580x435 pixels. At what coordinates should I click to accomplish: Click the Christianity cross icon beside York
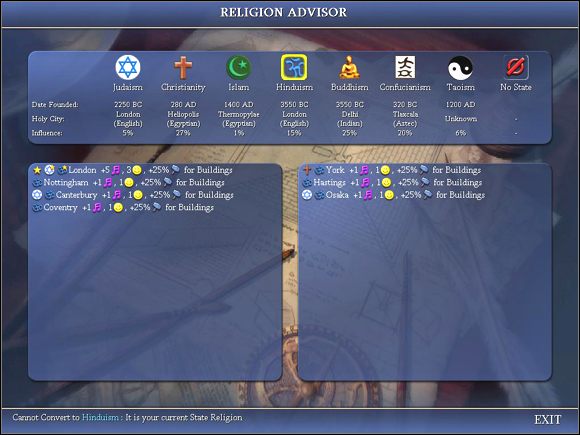(307, 170)
